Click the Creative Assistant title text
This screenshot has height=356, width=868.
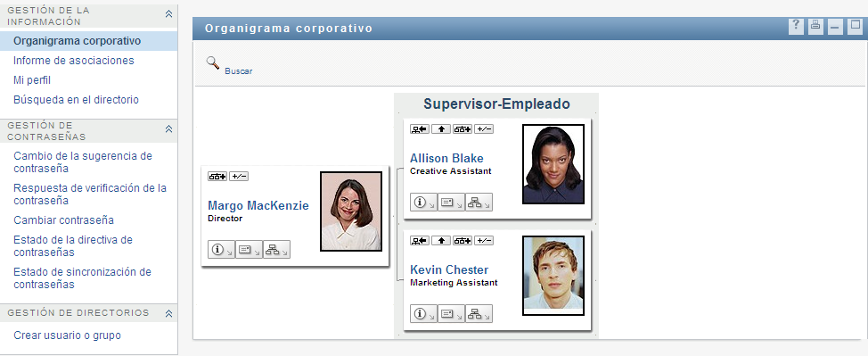pyautogui.click(x=451, y=171)
